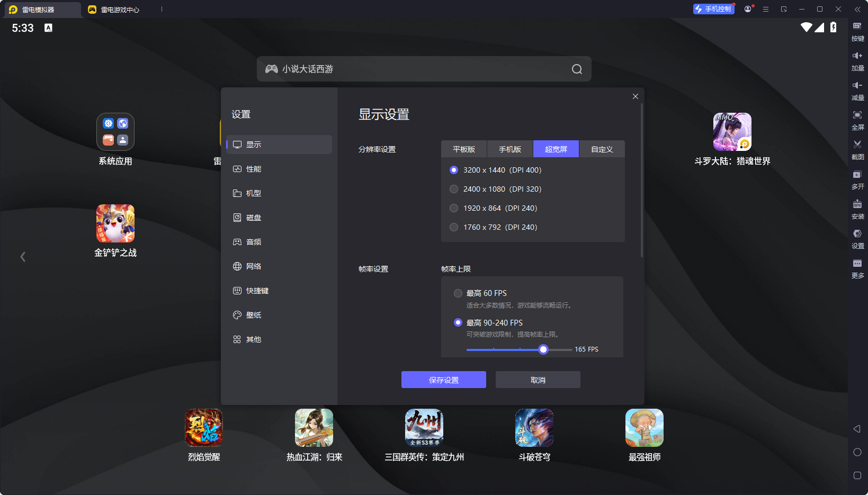Show 更多 sidebar tools
This screenshot has height=495, width=868.
coord(857,268)
